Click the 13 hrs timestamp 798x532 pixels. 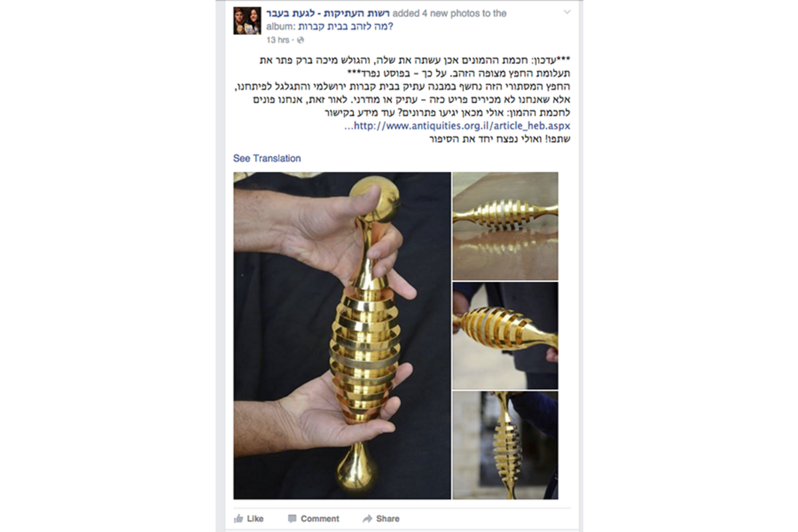click(278, 41)
